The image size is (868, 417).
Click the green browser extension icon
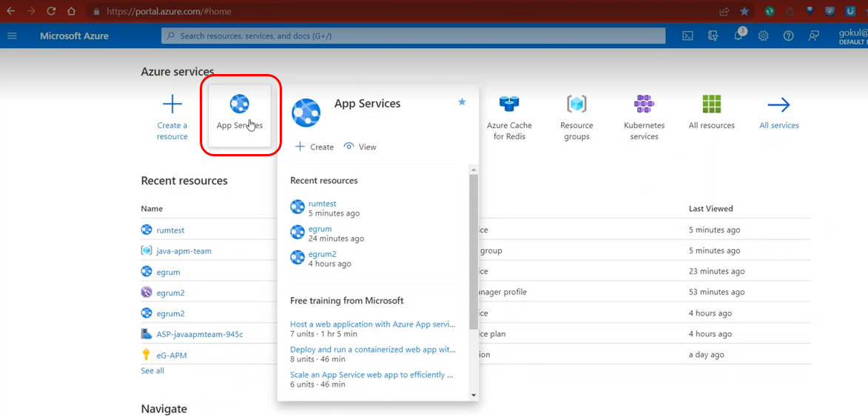pyautogui.click(x=770, y=11)
